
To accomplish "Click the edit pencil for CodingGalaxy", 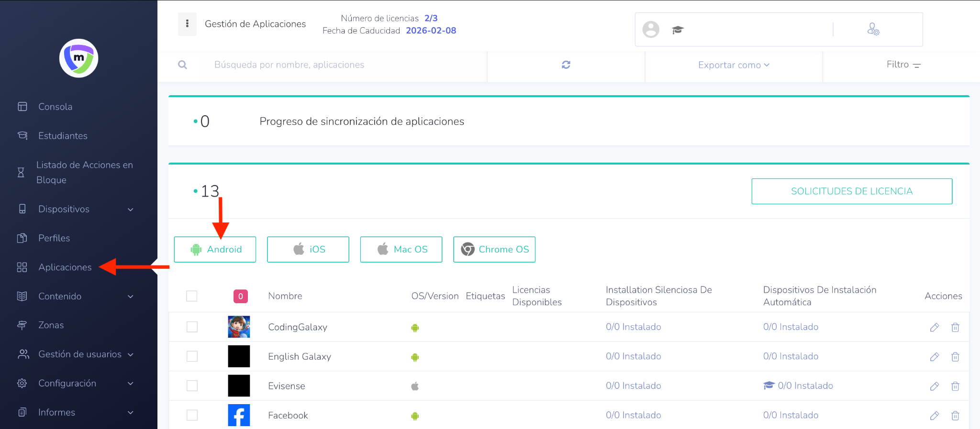I will pyautogui.click(x=934, y=328).
